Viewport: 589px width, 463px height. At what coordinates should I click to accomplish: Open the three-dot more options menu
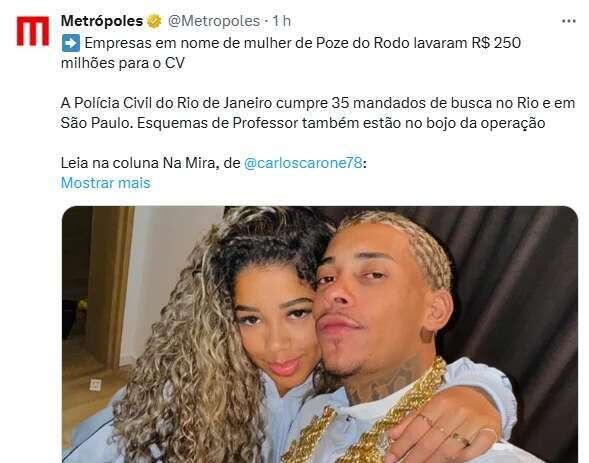pos(569,21)
